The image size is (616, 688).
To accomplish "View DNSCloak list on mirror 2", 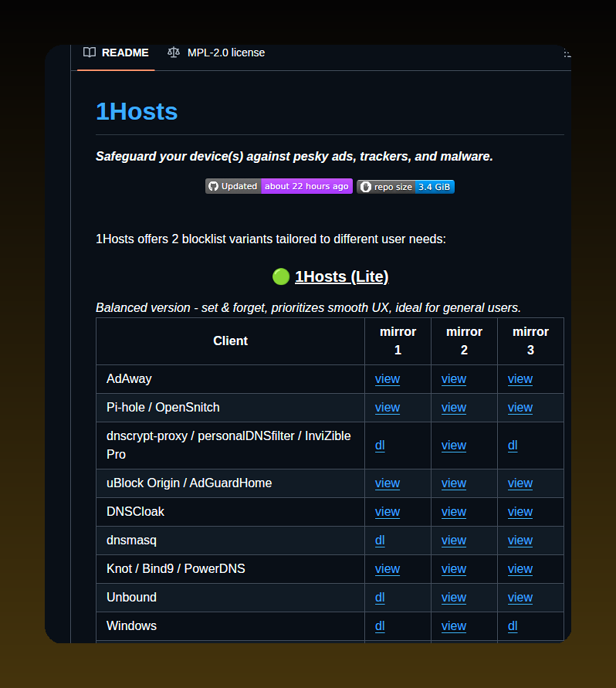I will (x=454, y=512).
